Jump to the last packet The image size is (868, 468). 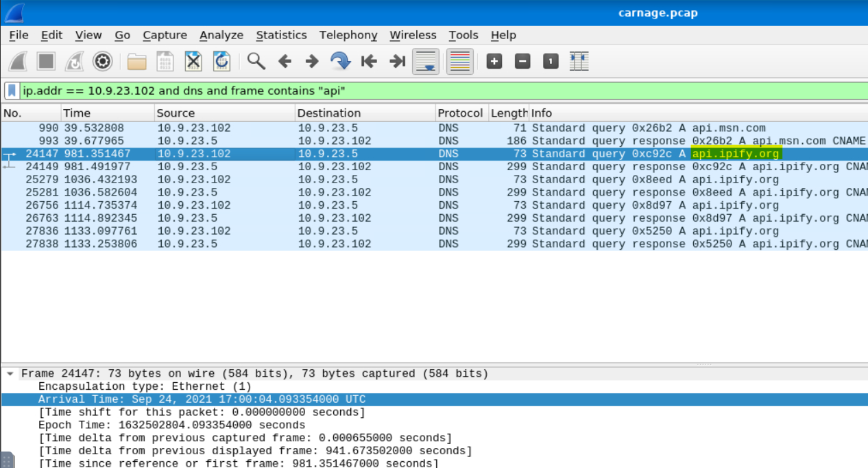tap(397, 62)
